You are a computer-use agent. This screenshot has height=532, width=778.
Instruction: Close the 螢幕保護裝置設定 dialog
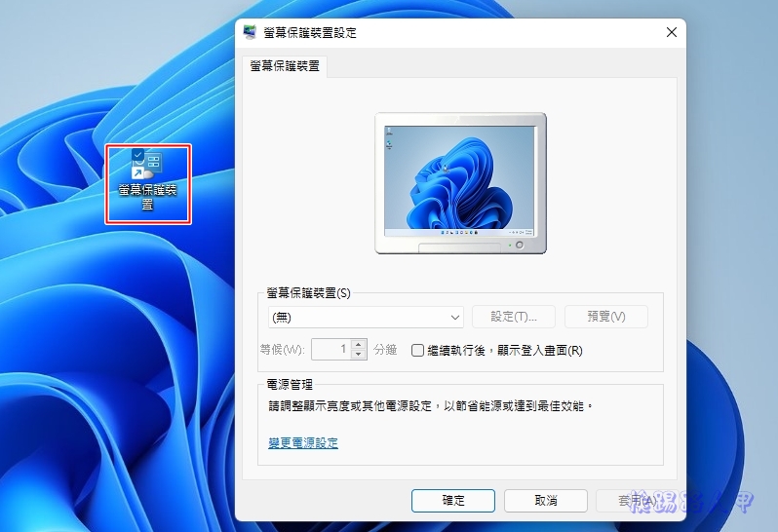[x=672, y=33]
